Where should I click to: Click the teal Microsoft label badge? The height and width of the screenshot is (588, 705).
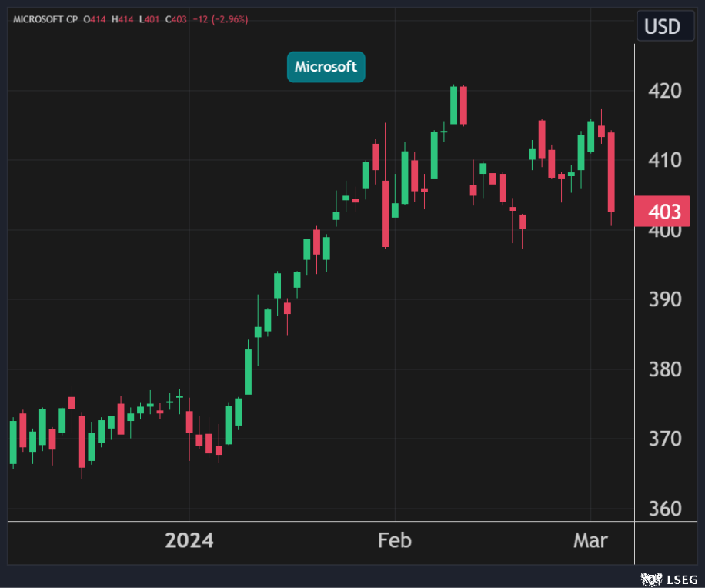[326, 67]
